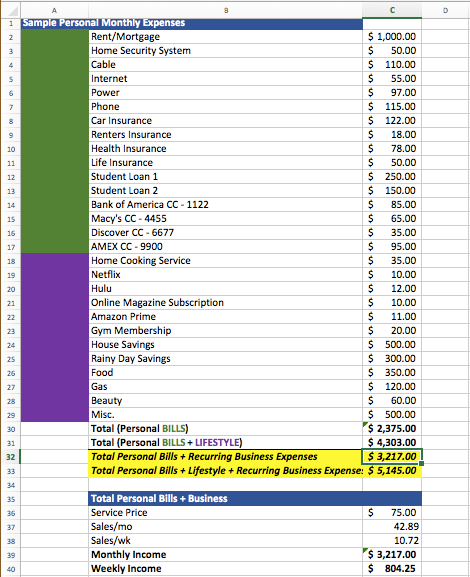
Task: Select column B header
Action: click(226, 10)
